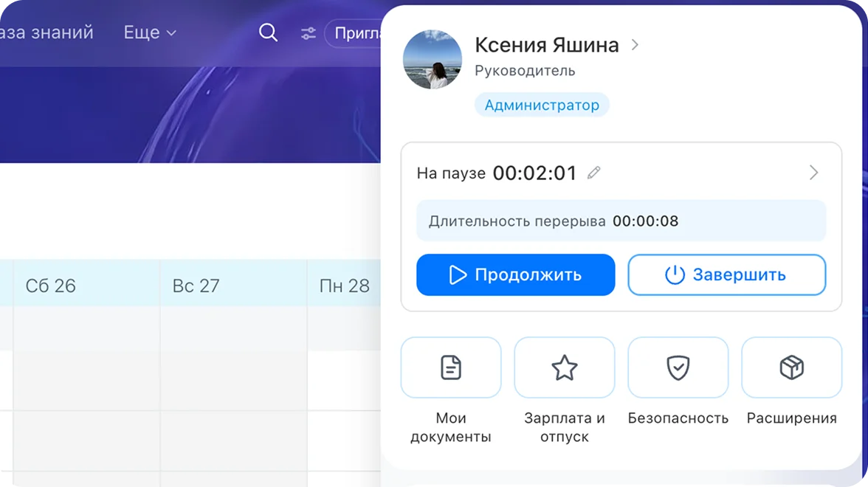Click the Длительность перерыва 00:00:08 row
Viewport: 868px width, 487px height.
[621, 221]
